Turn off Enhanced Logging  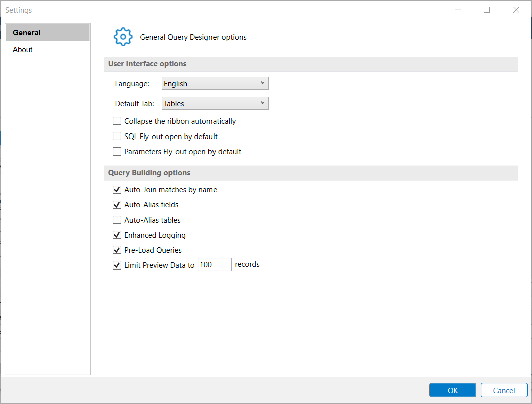click(117, 235)
